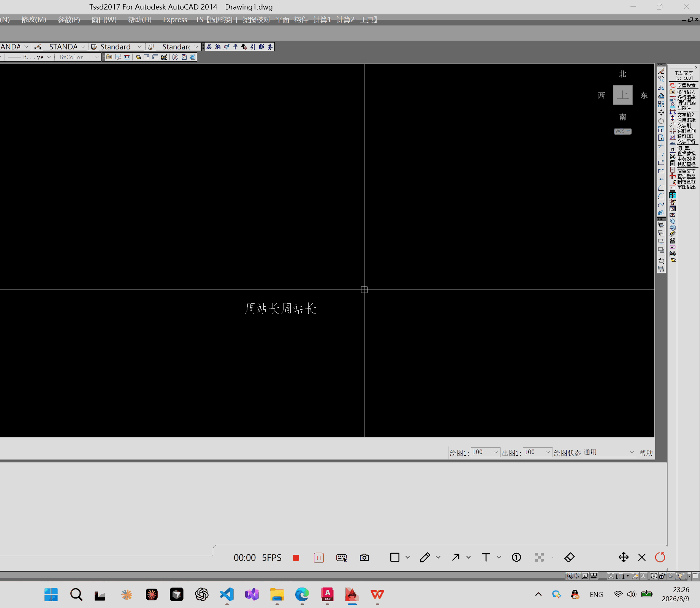Click the question mark help toolbar icon
The image size is (700, 608).
coord(175,57)
